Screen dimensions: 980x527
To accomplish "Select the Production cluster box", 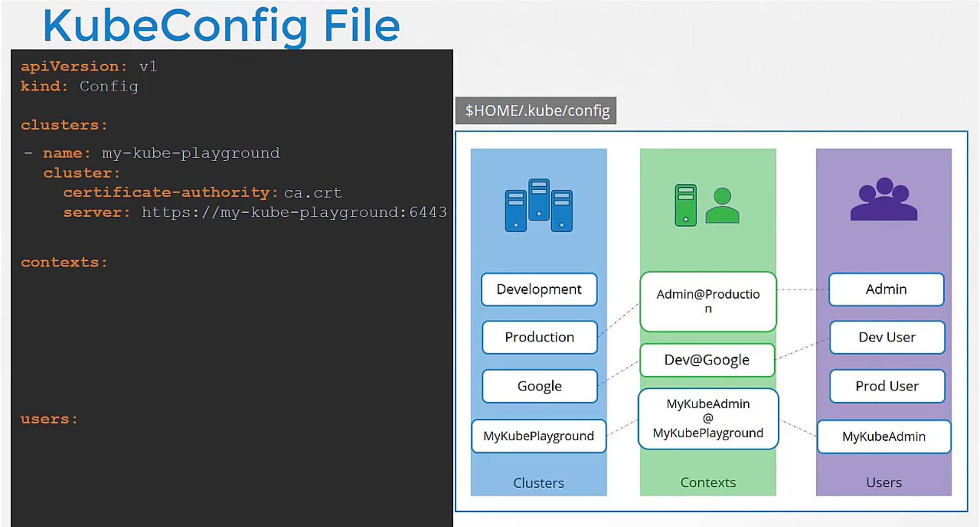I will [x=540, y=337].
